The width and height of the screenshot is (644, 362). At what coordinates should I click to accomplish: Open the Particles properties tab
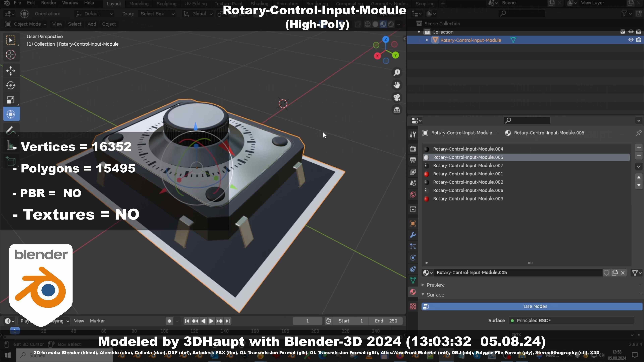tap(413, 247)
